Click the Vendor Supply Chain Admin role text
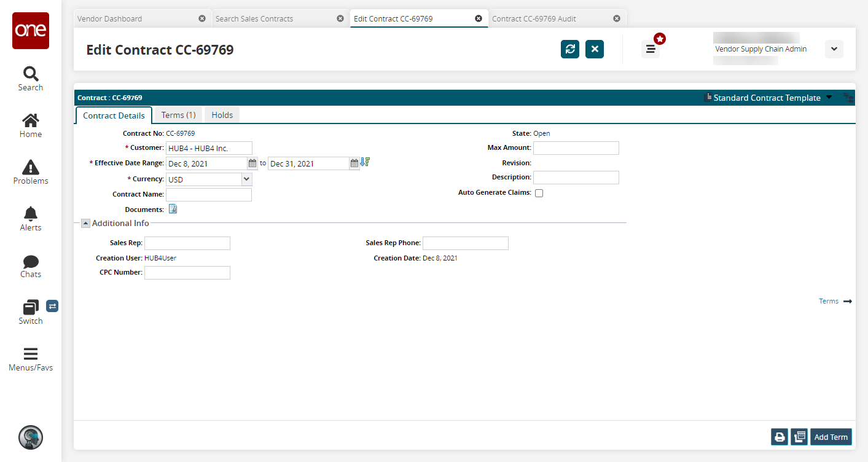This screenshot has height=462, width=868. [761, 49]
